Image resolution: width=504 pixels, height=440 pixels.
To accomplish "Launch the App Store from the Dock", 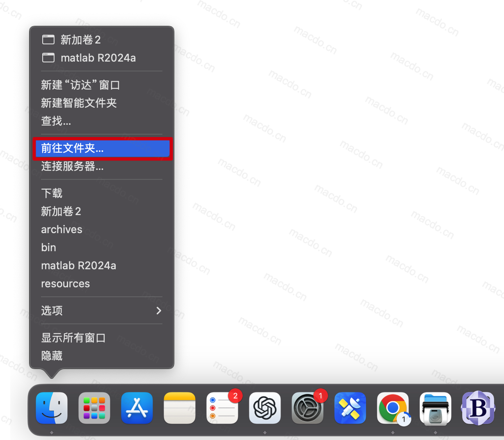I will pos(137,408).
